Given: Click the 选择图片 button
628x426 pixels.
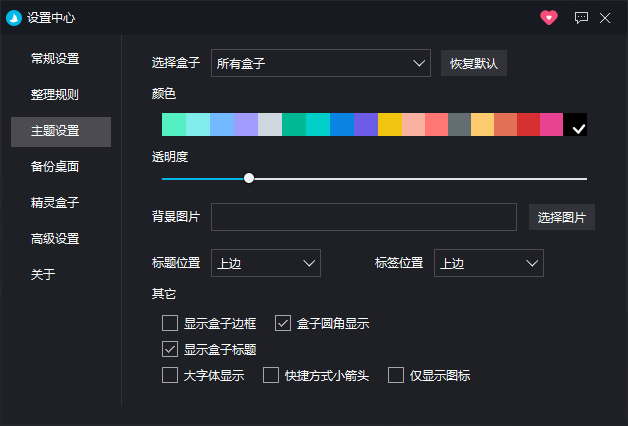Looking at the screenshot, I should point(561,217).
